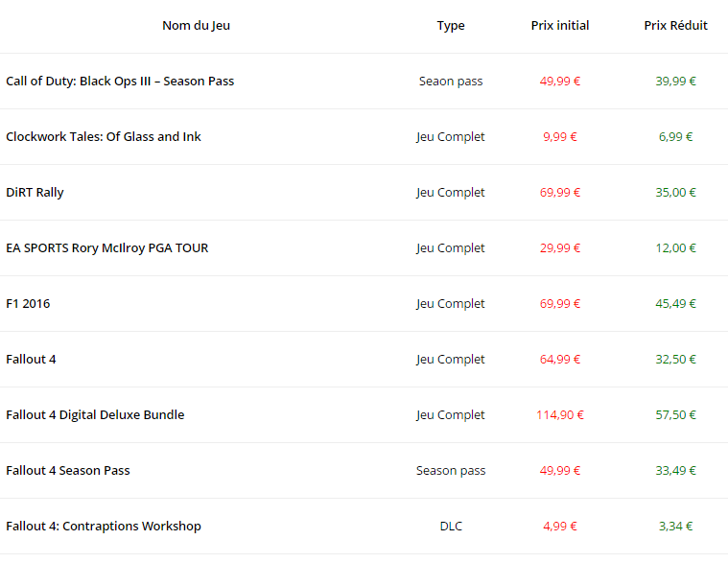Open the Fallout 4 game entry
The height and width of the screenshot is (563, 728).
[31, 360]
